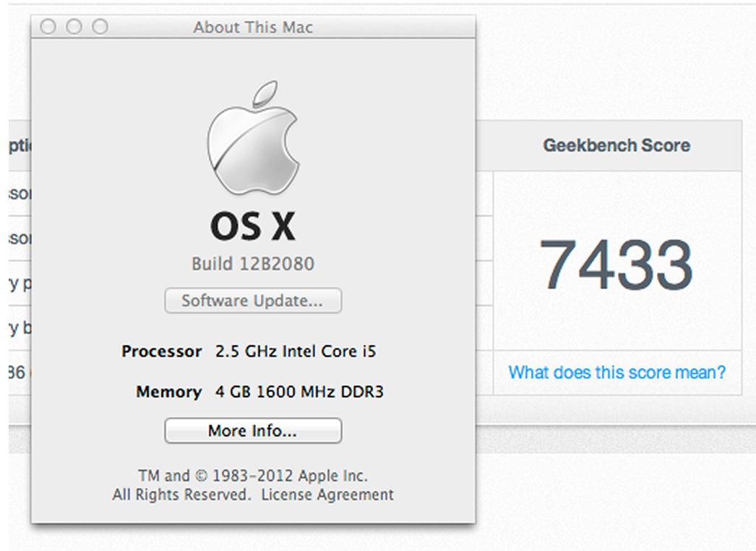The image size is (756, 551).
Task: Click the partially hidden left table header
Action: (20, 145)
